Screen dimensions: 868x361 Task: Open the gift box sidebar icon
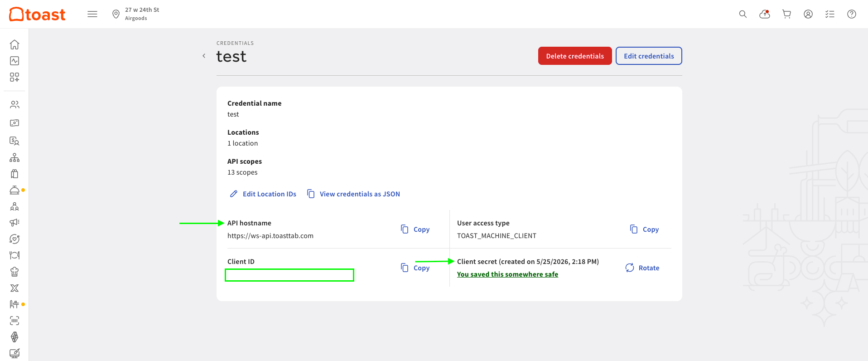(x=14, y=174)
